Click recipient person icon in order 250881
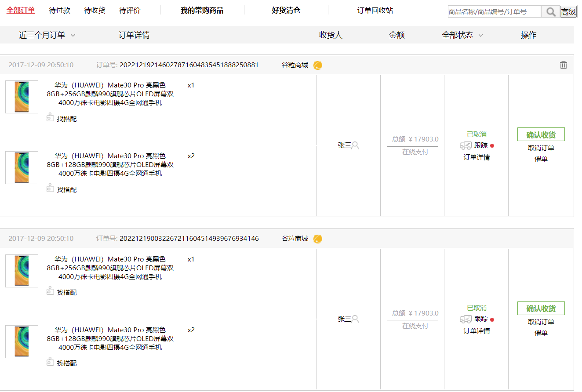 (x=355, y=145)
